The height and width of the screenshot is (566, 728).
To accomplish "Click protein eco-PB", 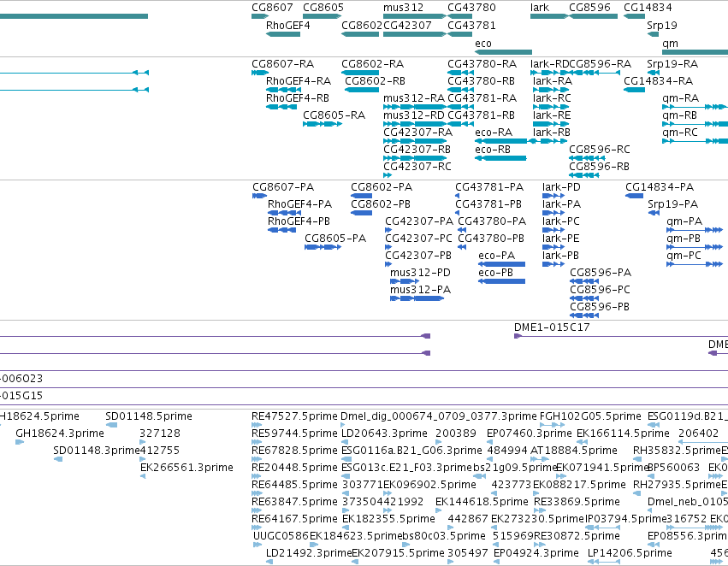I will [501, 281].
